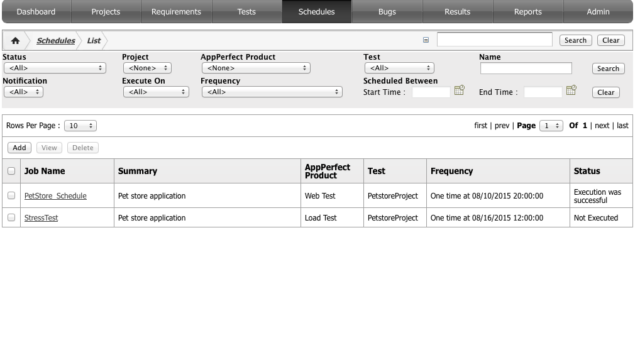The width and height of the screenshot is (640, 360).
Task: Click the Clear button in breadcrumb bar
Action: coord(611,40)
